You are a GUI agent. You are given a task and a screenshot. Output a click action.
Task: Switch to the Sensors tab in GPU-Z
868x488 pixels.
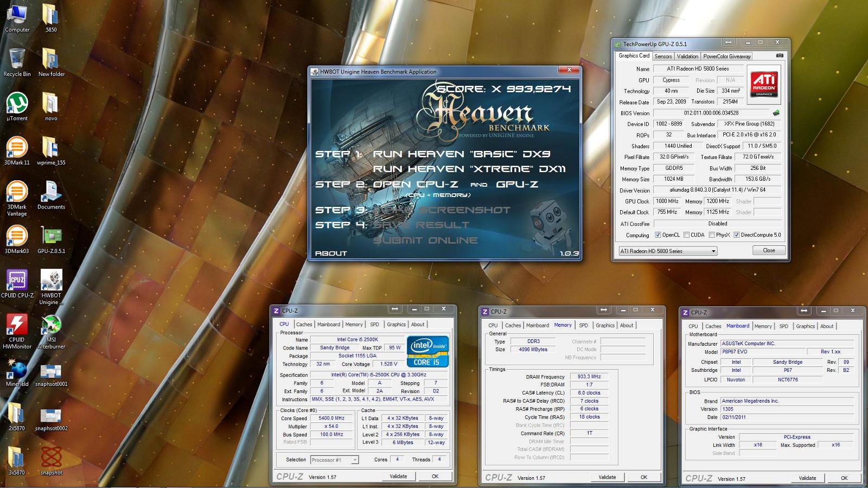click(663, 56)
